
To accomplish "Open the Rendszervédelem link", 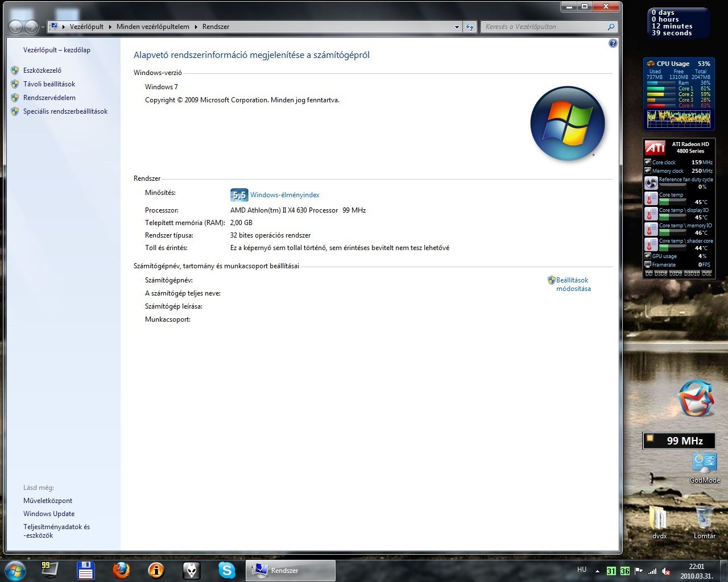I will tap(49, 98).
